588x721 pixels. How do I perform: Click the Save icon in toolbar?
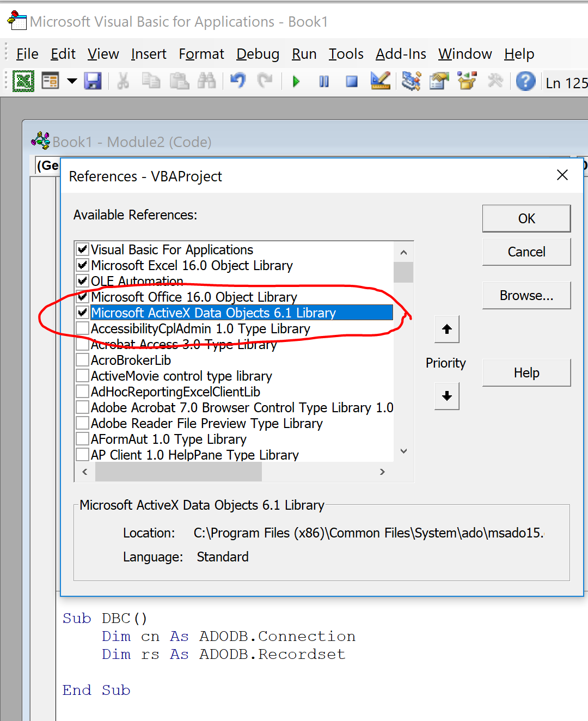pos(93,82)
